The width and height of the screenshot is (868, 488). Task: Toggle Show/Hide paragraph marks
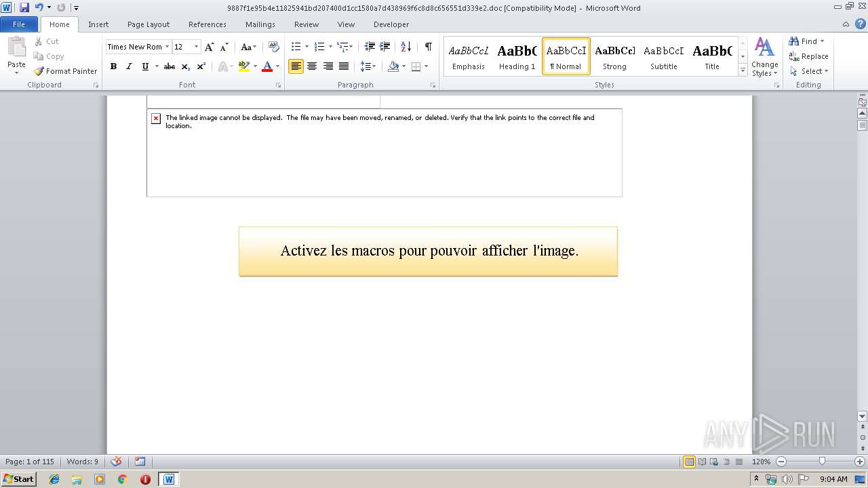428,47
